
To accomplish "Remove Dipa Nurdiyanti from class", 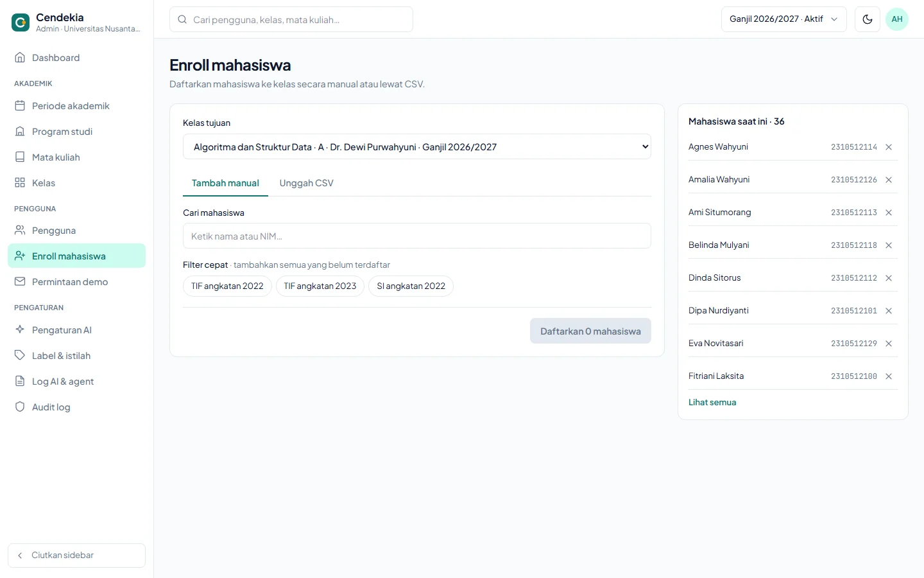I will click(x=889, y=311).
